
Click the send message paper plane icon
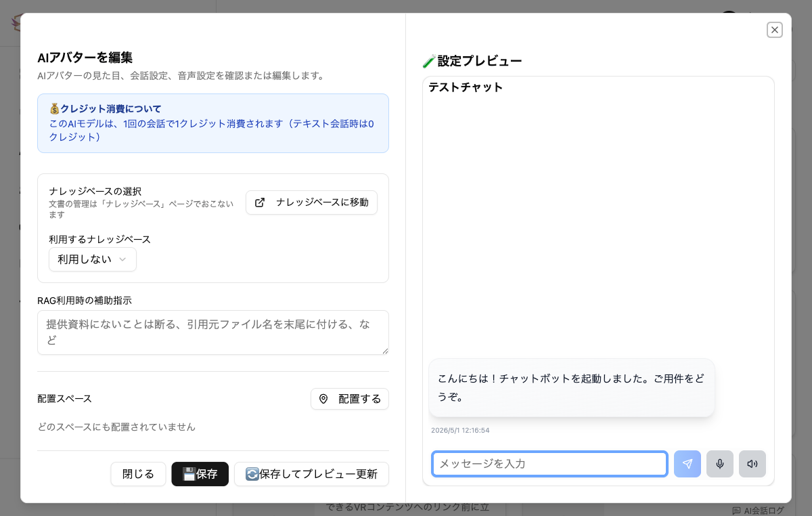(687, 464)
